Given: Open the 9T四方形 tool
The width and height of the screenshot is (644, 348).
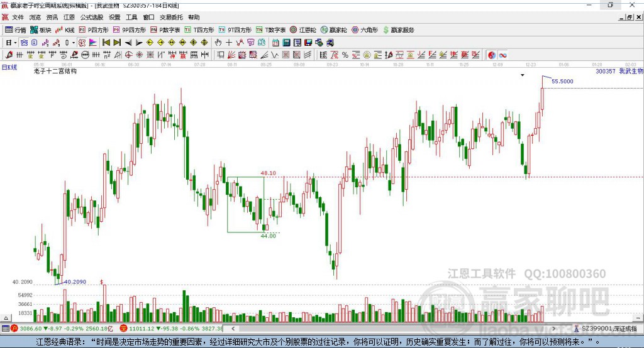Looking at the screenshot, I should pyautogui.click(x=235, y=30).
